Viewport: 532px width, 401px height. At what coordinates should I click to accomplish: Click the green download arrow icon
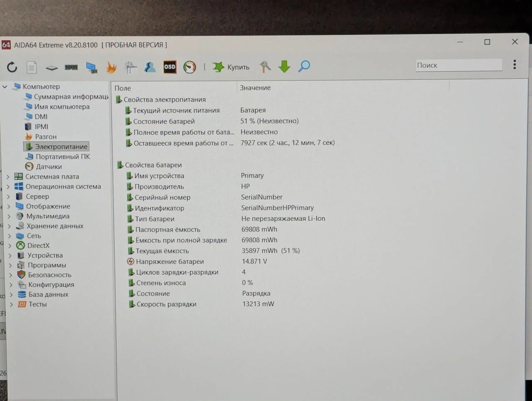point(284,66)
